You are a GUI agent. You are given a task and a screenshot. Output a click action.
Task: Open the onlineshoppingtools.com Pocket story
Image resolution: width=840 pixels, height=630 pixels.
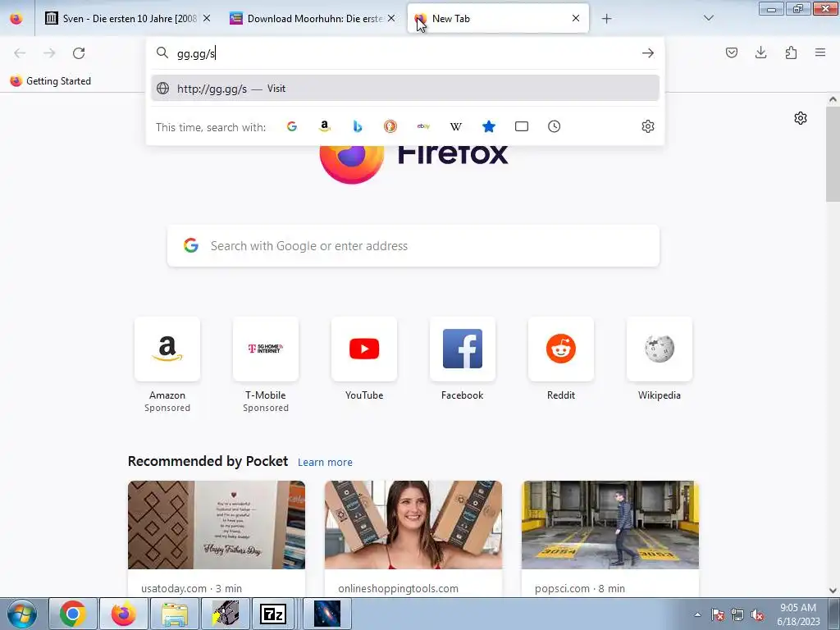413,538
